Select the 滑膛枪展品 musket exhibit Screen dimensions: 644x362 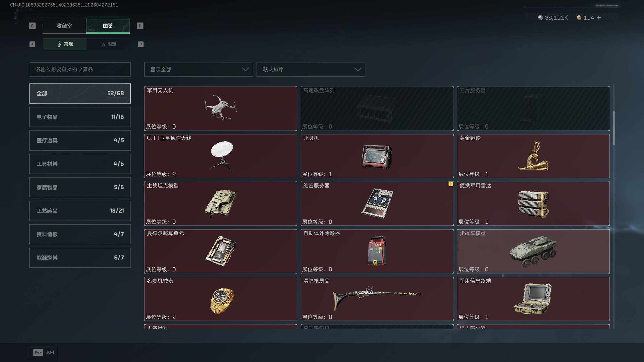tap(377, 299)
